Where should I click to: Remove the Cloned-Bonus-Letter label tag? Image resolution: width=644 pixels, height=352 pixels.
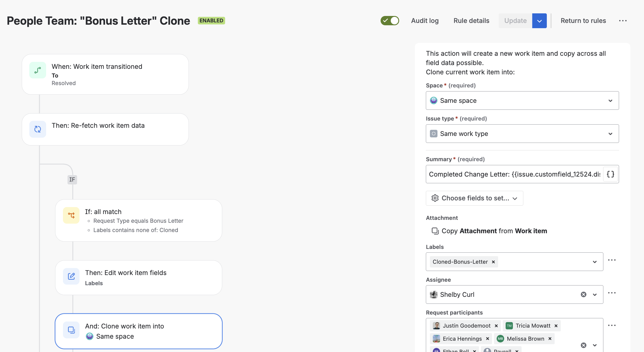(493, 262)
